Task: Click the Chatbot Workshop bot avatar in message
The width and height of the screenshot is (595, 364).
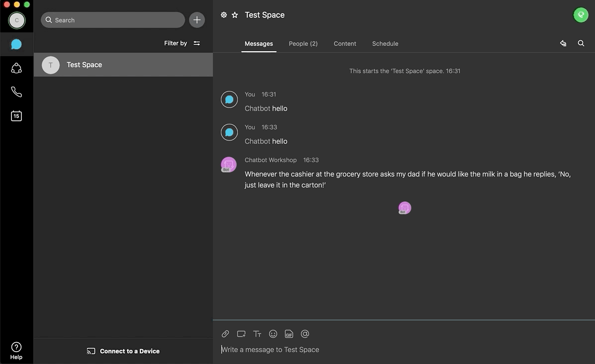Action: coord(229,165)
